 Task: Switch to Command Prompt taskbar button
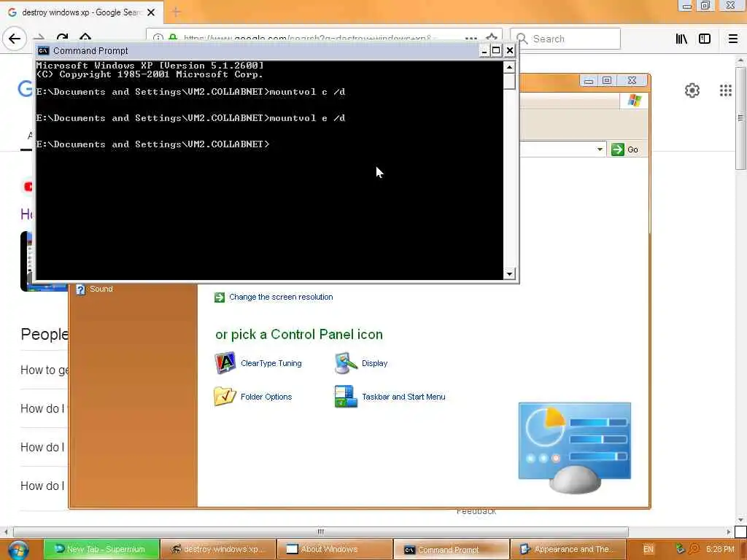452,549
